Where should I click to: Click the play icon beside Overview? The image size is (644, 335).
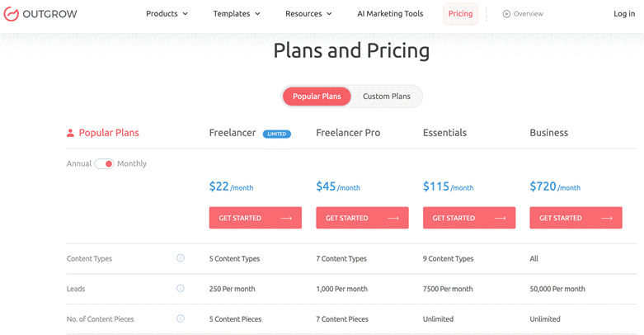[x=506, y=14]
